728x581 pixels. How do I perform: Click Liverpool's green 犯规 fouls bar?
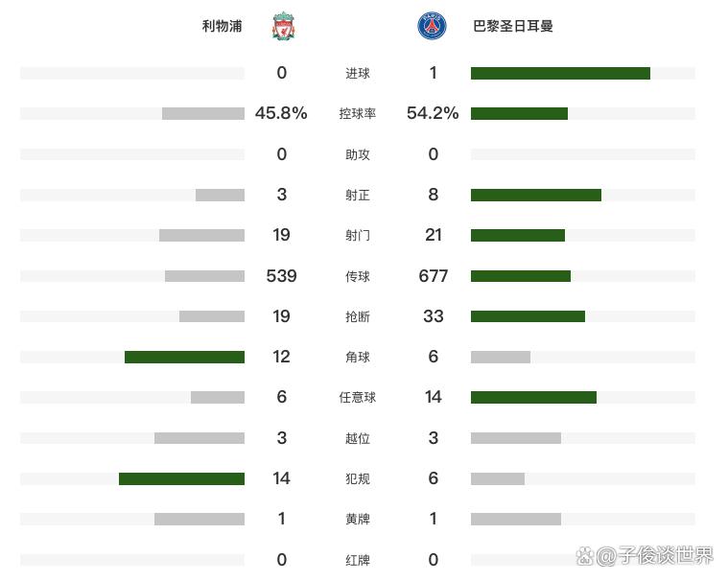(x=181, y=478)
